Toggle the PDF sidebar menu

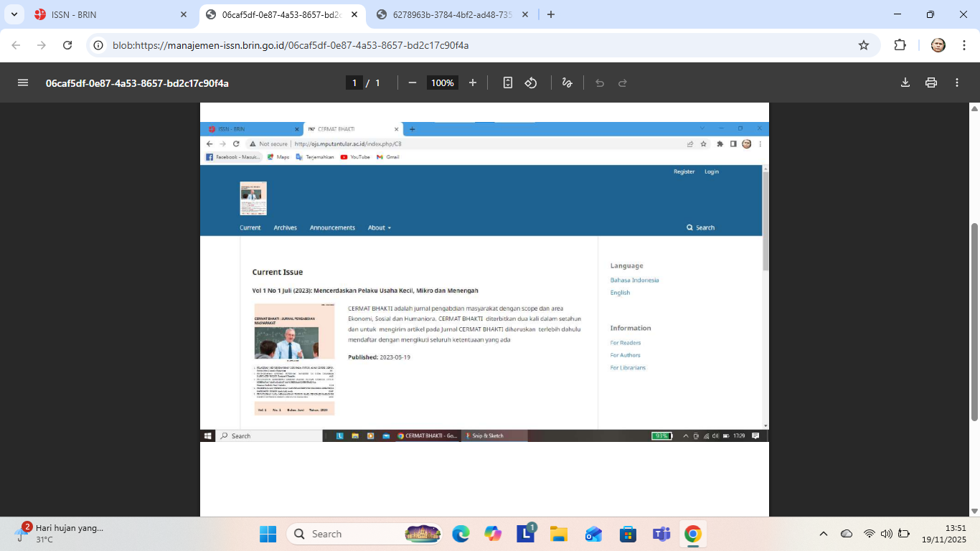click(23, 83)
